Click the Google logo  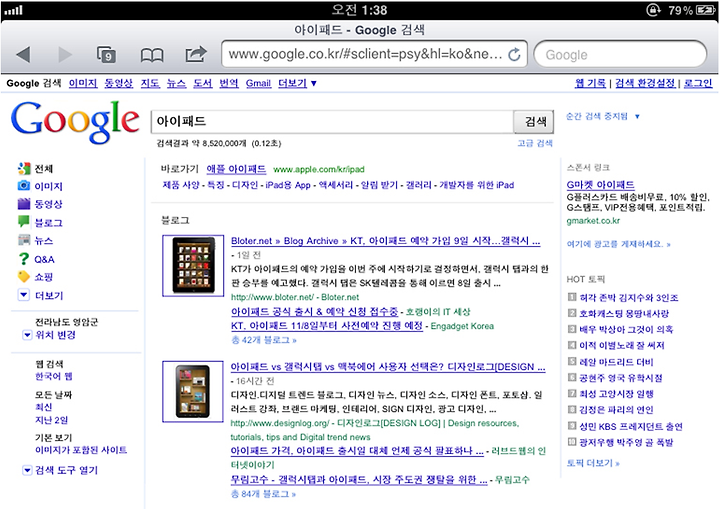click(75, 121)
